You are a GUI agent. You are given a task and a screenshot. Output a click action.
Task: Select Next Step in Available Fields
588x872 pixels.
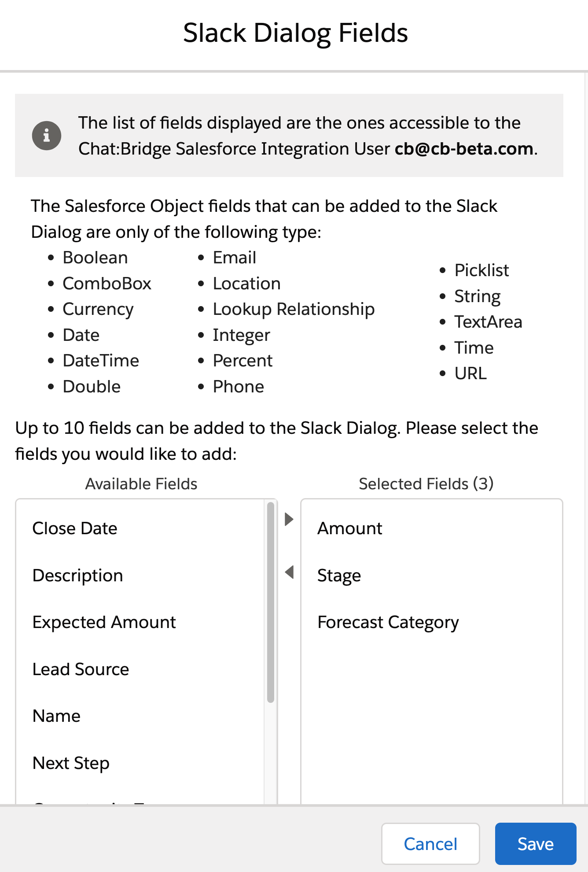pos(71,763)
